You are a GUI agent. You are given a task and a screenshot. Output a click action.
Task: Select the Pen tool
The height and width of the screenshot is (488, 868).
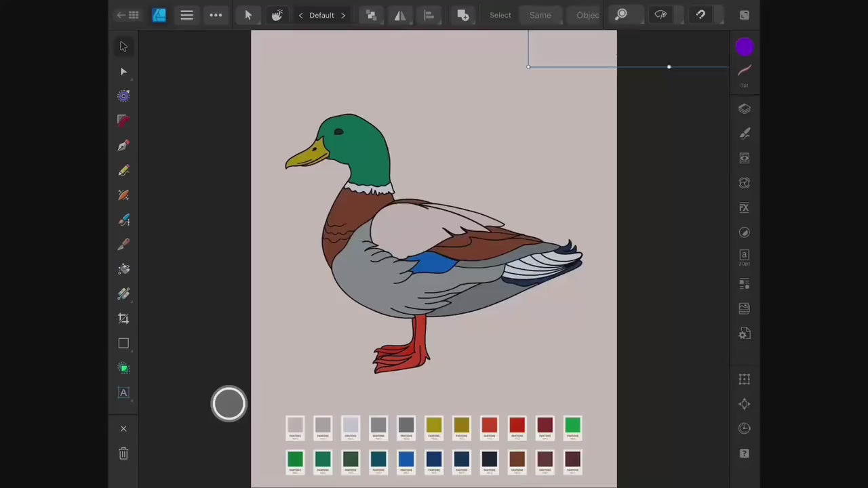tap(123, 146)
